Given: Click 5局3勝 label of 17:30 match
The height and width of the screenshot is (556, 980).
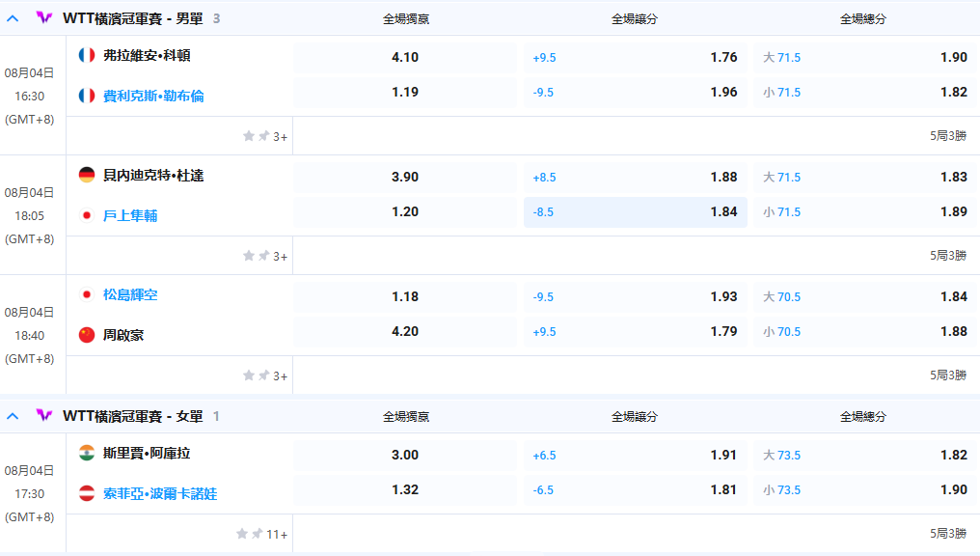Looking at the screenshot, I should coord(948,534).
